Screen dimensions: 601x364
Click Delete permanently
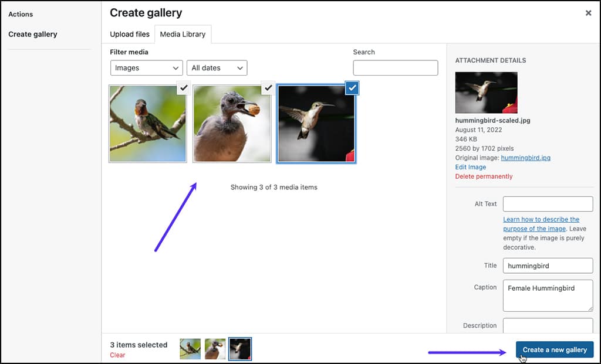pos(484,176)
